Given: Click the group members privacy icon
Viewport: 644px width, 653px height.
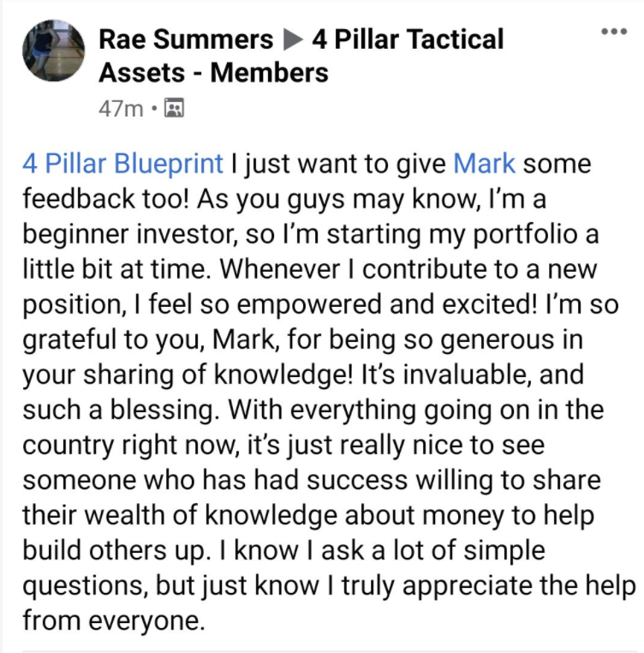Looking at the screenshot, I should tap(174, 108).
